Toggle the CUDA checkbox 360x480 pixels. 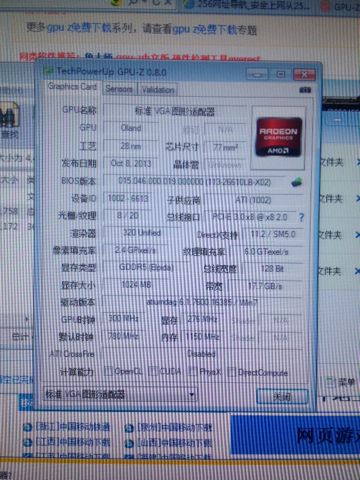coord(153,371)
